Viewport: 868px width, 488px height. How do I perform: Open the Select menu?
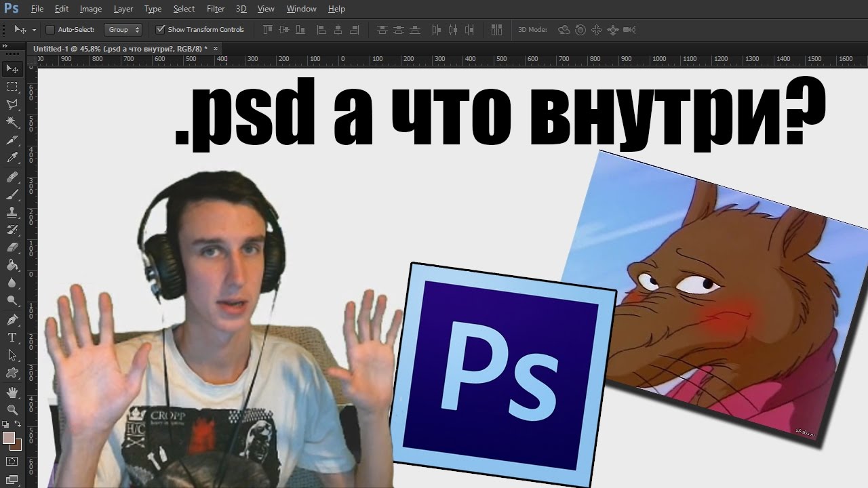point(184,9)
